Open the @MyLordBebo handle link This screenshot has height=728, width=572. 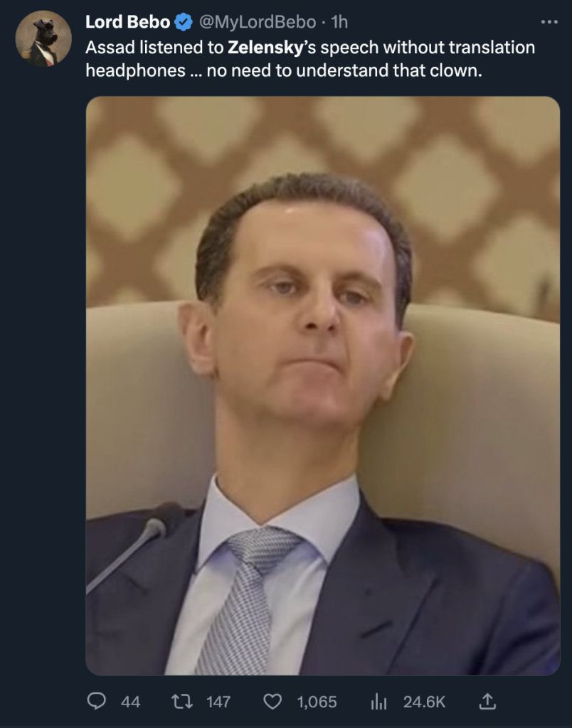tap(258, 22)
